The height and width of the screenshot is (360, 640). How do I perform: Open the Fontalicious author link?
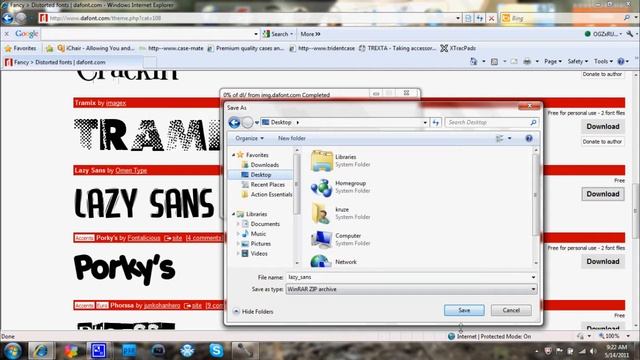click(x=144, y=238)
